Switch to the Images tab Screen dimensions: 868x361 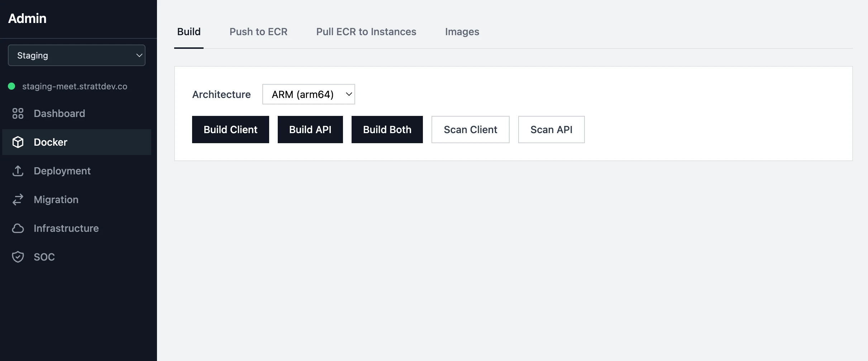[462, 32]
